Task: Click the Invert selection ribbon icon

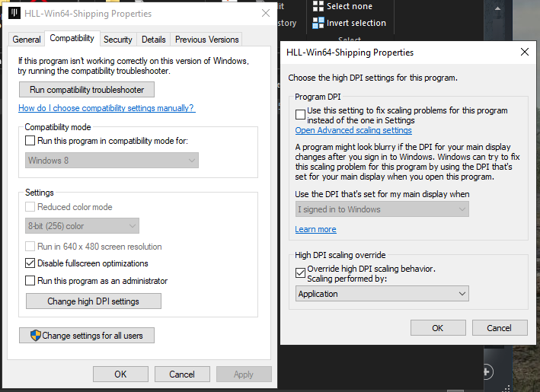Action: [318, 23]
